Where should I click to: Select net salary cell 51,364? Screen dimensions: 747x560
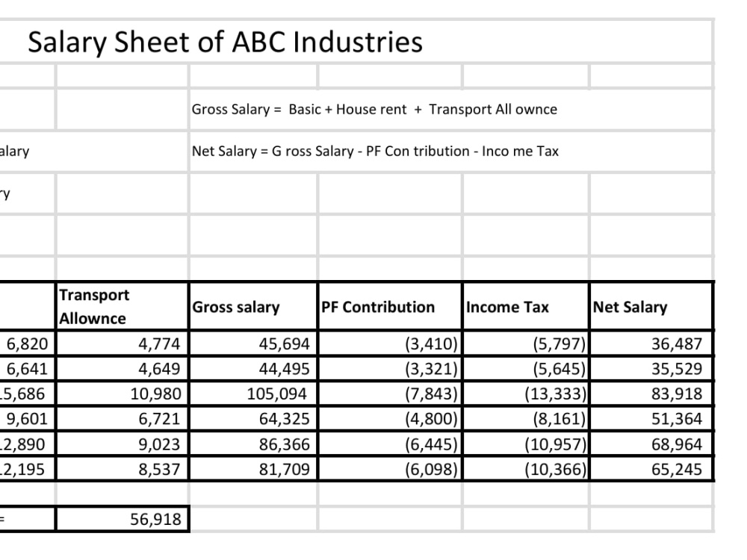point(651,419)
